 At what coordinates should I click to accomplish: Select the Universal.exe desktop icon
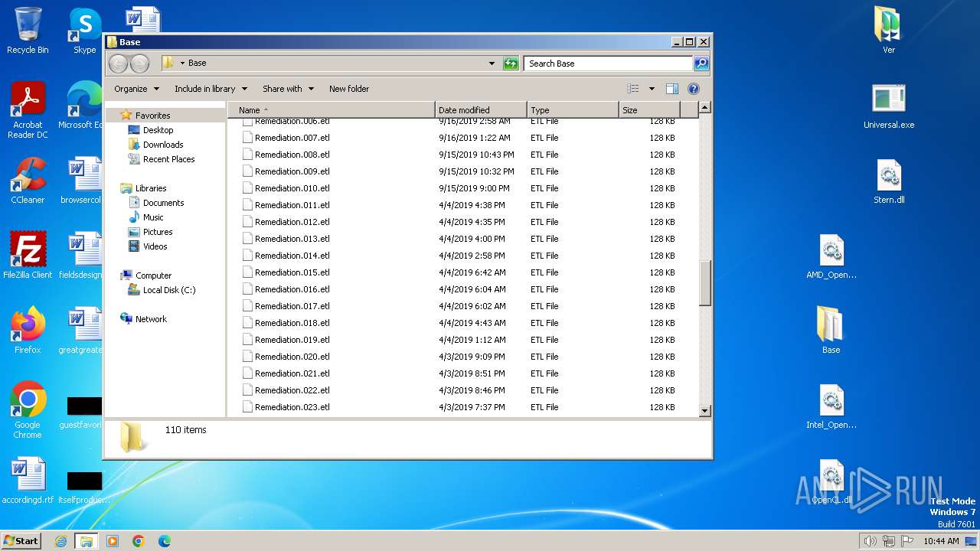[889, 106]
